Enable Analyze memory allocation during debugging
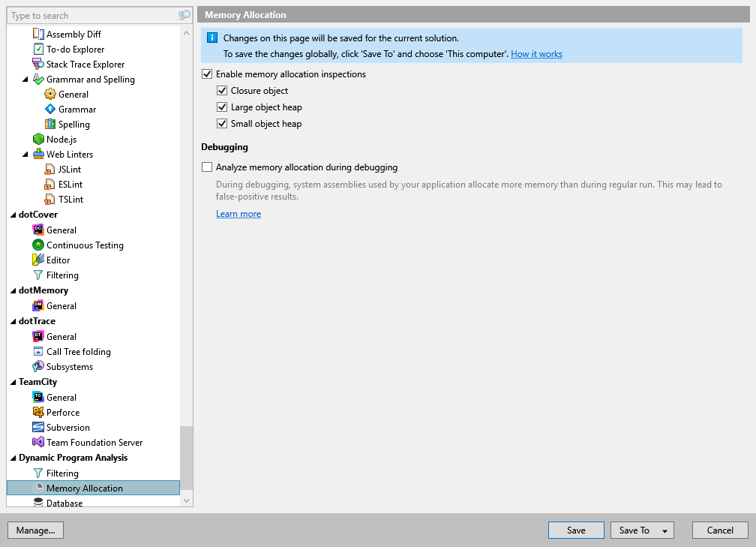The width and height of the screenshot is (756, 547). click(207, 167)
